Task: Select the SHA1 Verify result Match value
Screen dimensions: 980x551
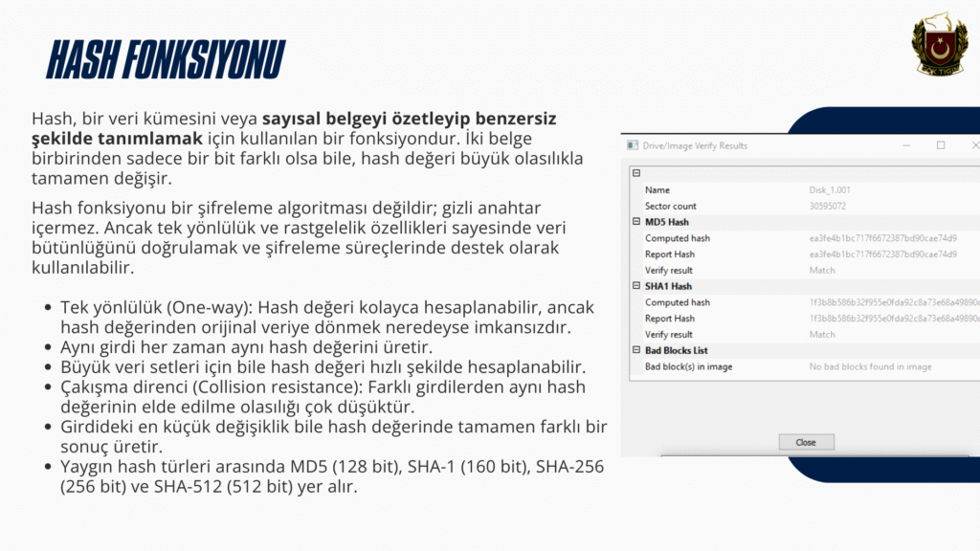Action: 822,335
